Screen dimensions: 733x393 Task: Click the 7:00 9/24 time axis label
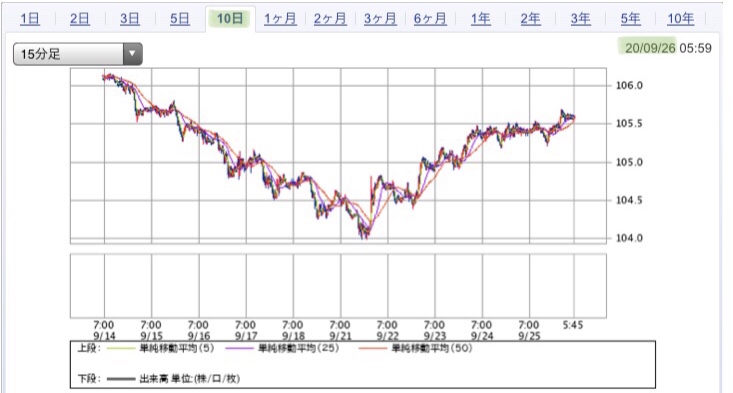pos(482,330)
